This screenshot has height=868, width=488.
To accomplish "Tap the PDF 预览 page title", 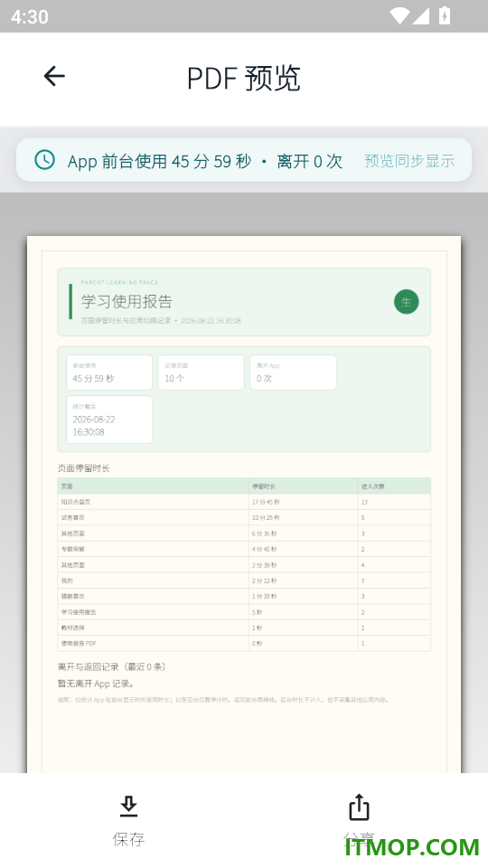I will (243, 78).
